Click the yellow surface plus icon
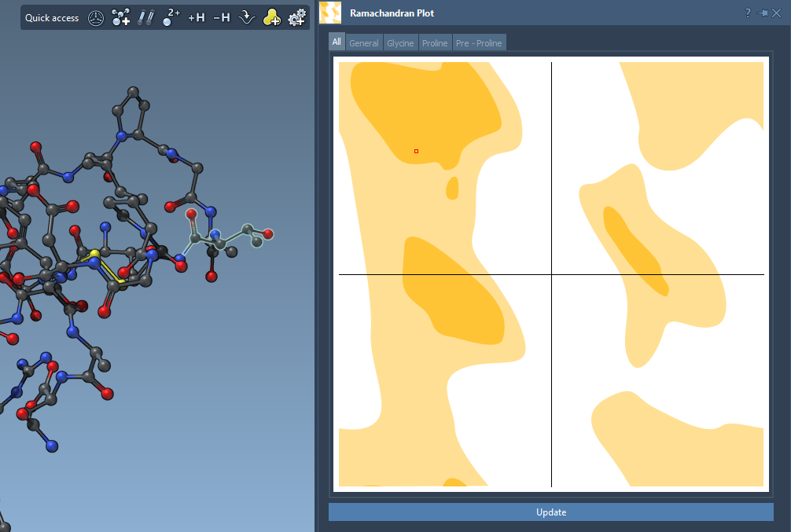Viewport: 791px width, 532px height. pos(272,17)
